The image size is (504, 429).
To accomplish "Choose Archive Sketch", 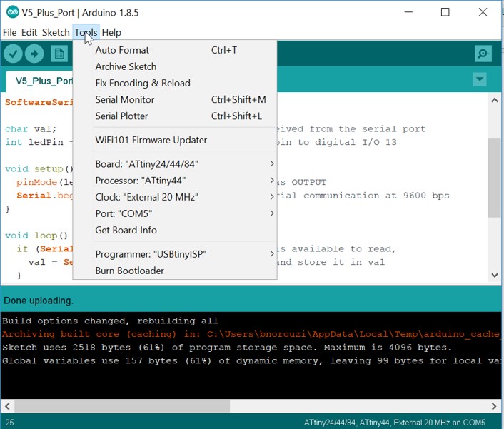I will coord(175,66).
